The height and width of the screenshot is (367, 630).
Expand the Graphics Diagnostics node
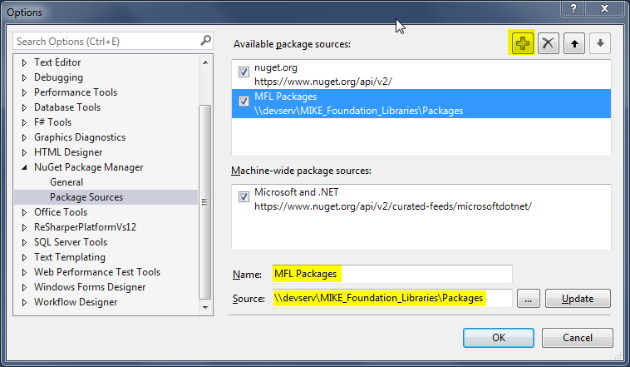(24, 137)
